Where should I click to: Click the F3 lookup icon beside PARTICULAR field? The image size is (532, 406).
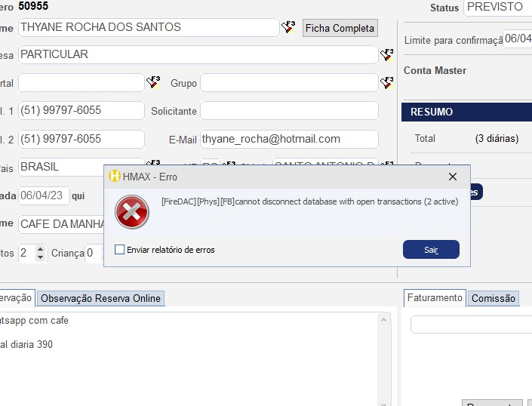[387, 55]
